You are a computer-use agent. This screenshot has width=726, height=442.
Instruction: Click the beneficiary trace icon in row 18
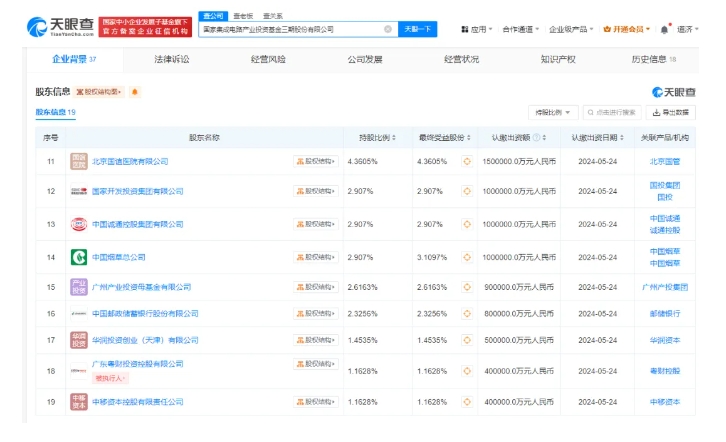467,371
